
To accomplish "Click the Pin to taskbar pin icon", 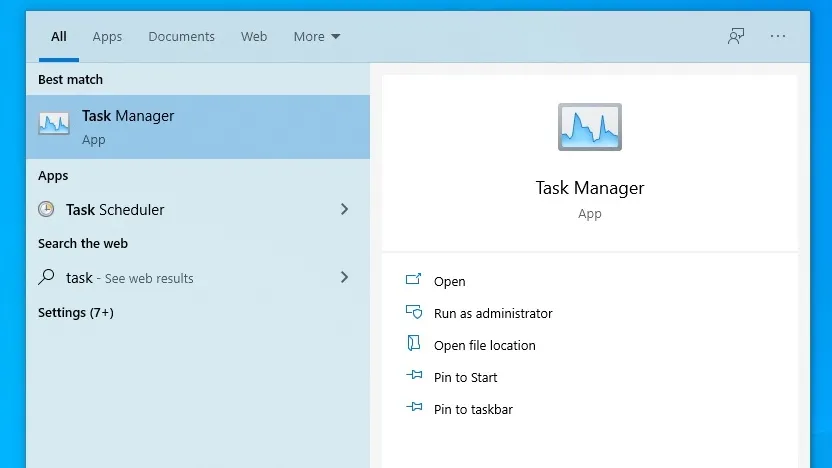I will (414, 407).
